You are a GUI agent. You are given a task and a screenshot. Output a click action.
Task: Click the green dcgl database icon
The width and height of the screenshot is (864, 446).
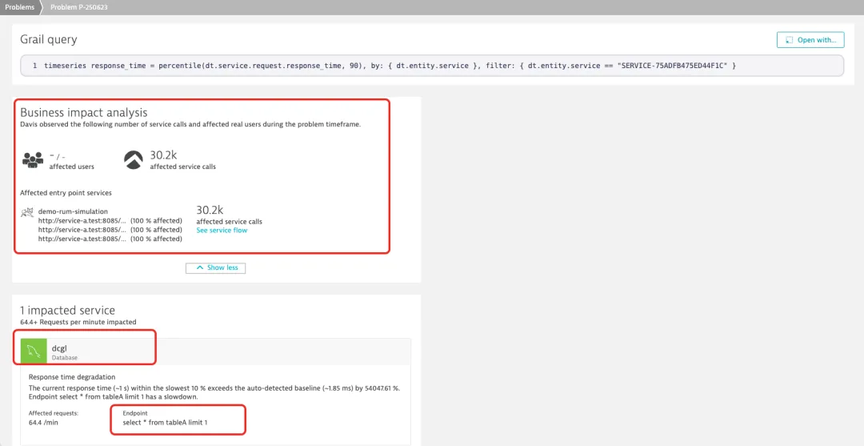tap(34, 352)
